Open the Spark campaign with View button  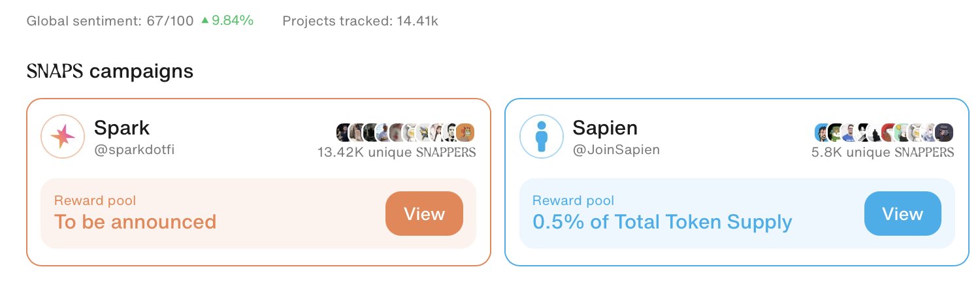(424, 214)
